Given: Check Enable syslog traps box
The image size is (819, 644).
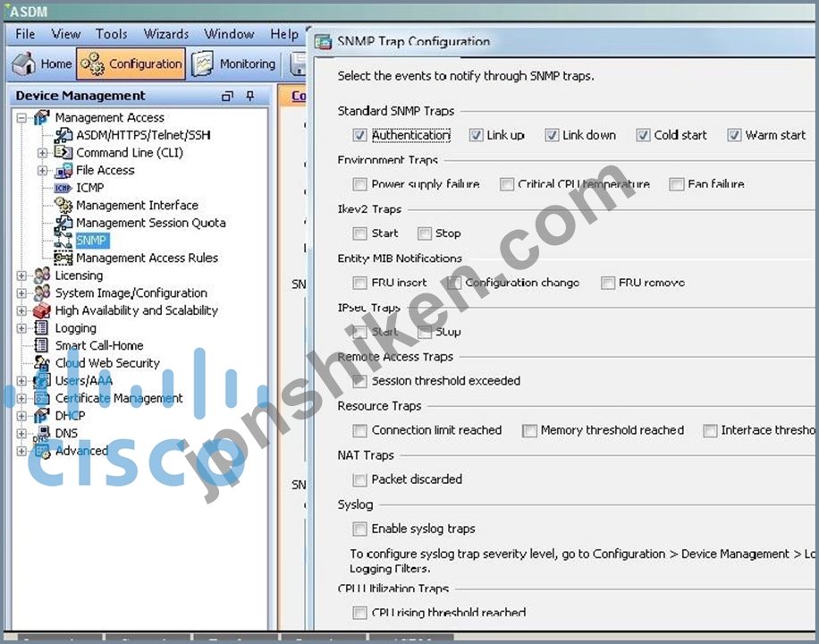Looking at the screenshot, I should pyautogui.click(x=360, y=529).
